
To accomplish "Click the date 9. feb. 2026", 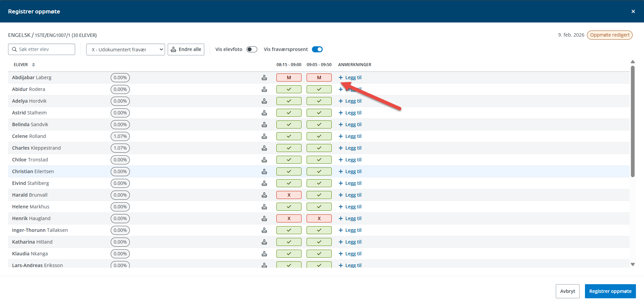I will 571,35.
